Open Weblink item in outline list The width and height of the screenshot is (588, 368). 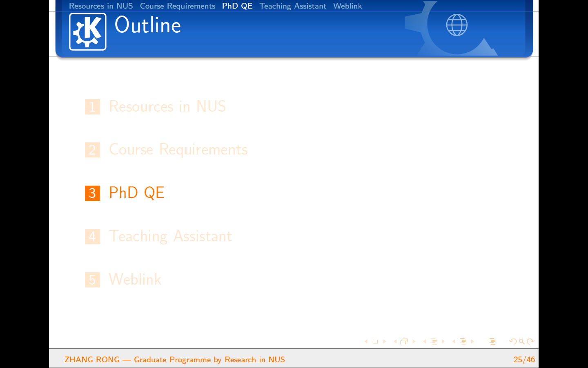click(135, 280)
